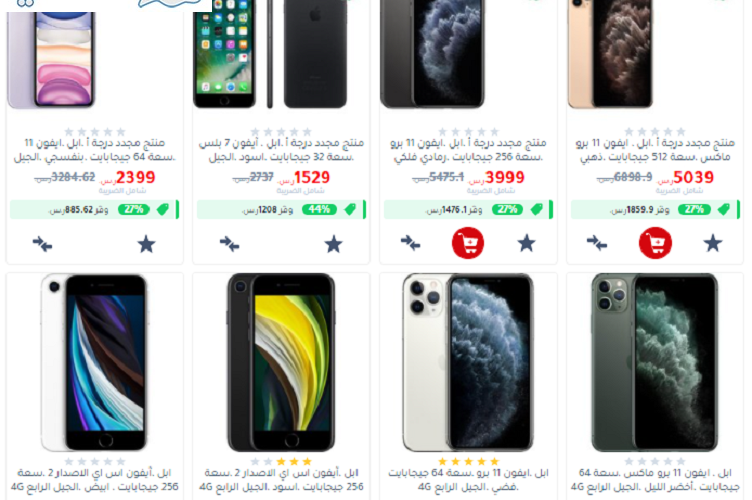Image resolution: width=752 pixels, height=500 pixels.
Task: Open the silver iPhone 11 Pro product image
Action: click(x=468, y=362)
